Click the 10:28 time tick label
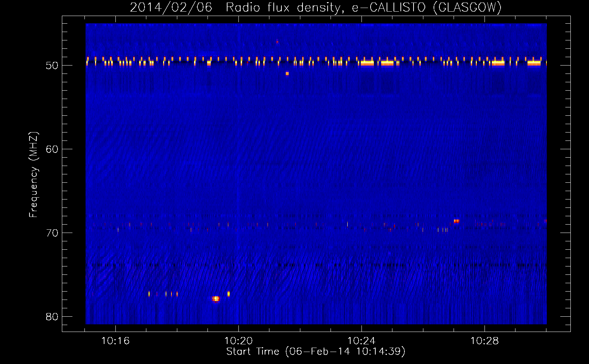This screenshot has width=589, height=364. pyautogui.click(x=485, y=341)
